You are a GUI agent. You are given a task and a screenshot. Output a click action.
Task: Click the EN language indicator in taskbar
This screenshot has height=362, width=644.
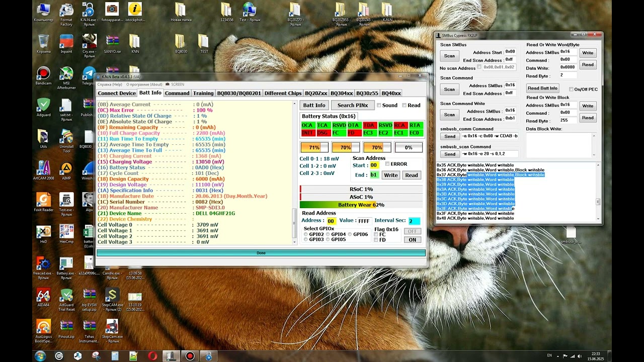pos(549,355)
